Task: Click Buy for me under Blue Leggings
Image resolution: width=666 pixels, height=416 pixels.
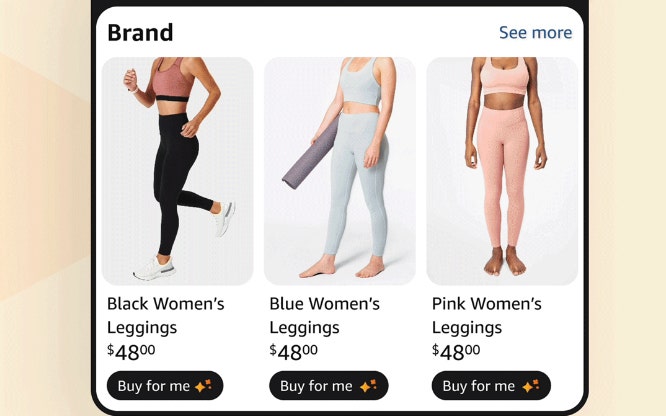Action: click(x=328, y=386)
